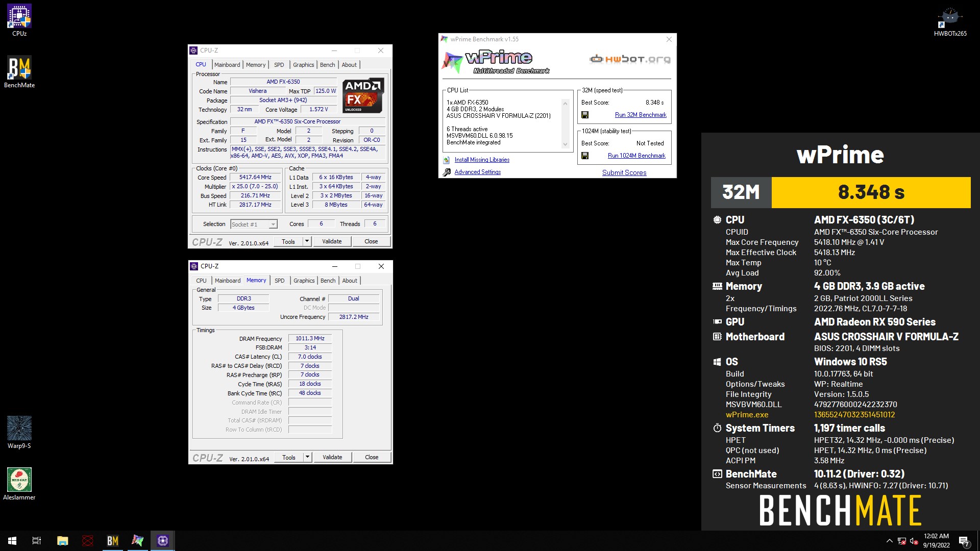Open Task View on the taskbar
The height and width of the screenshot is (551, 980).
point(37,541)
